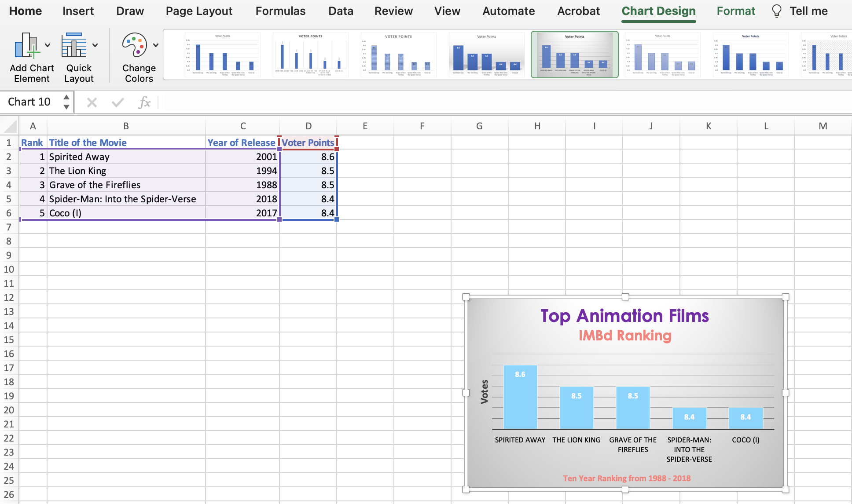
Task: Click the Add Chart Element icon
Action: pyautogui.click(x=27, y=45)
